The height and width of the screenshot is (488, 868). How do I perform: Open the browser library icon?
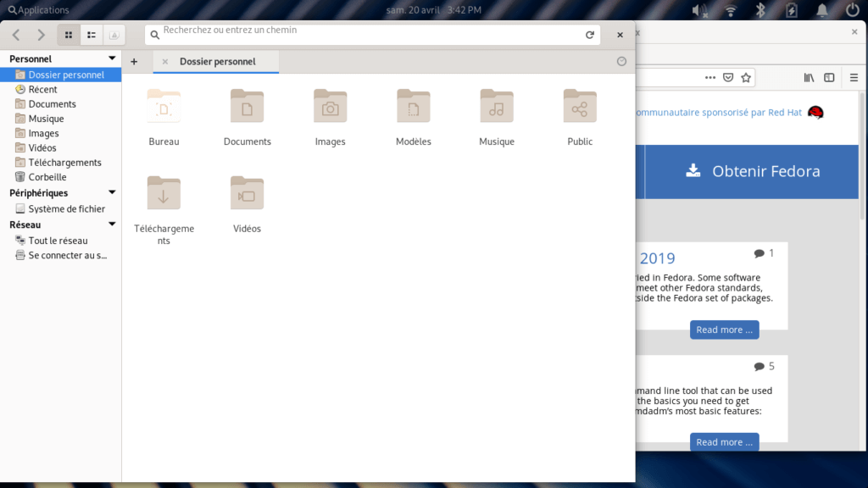pos(809,78)
